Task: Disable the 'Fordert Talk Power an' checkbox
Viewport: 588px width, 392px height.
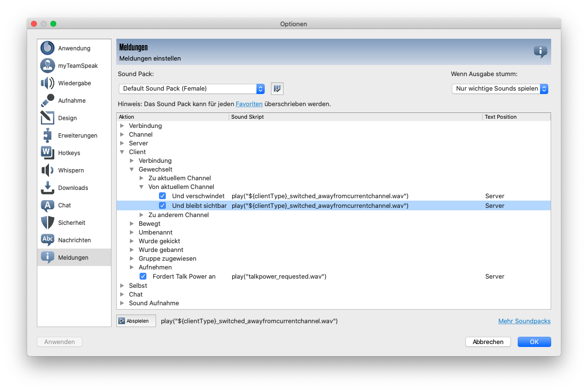Action: tap(143, 277)
